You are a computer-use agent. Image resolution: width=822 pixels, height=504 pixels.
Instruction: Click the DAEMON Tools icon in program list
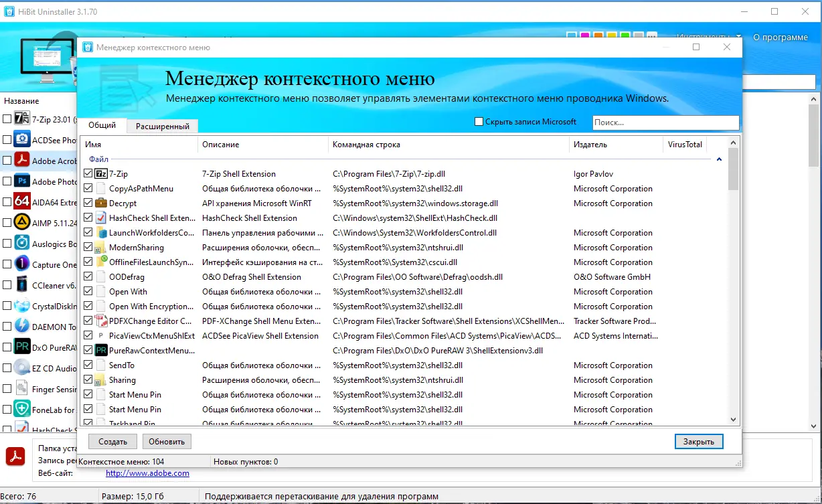point(22,327)
